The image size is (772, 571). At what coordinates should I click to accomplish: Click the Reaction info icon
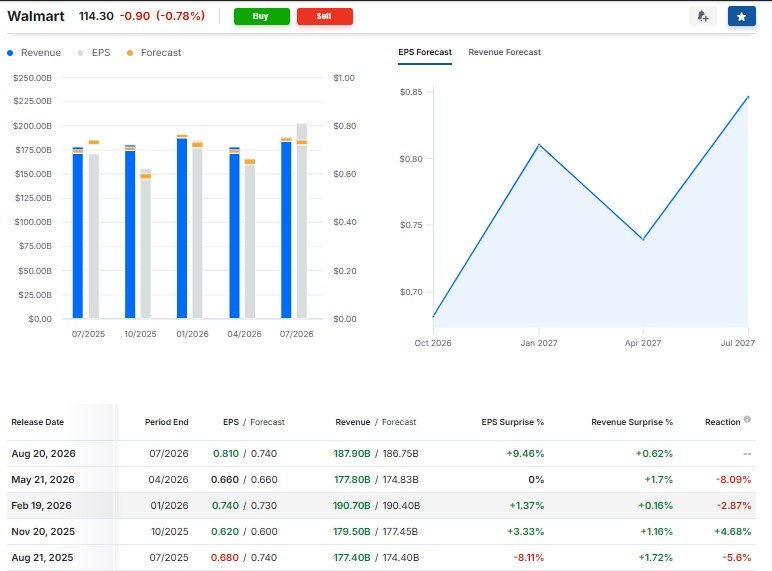click(747, 419)
